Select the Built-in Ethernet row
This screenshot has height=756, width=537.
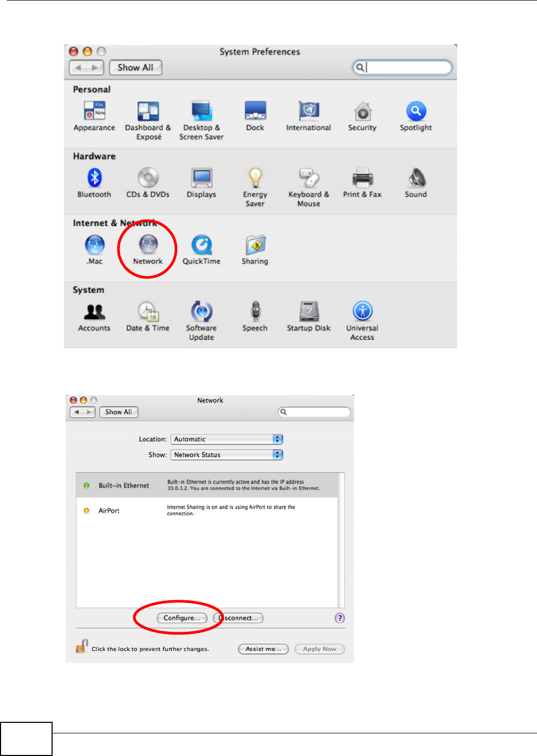click(207, 486)
